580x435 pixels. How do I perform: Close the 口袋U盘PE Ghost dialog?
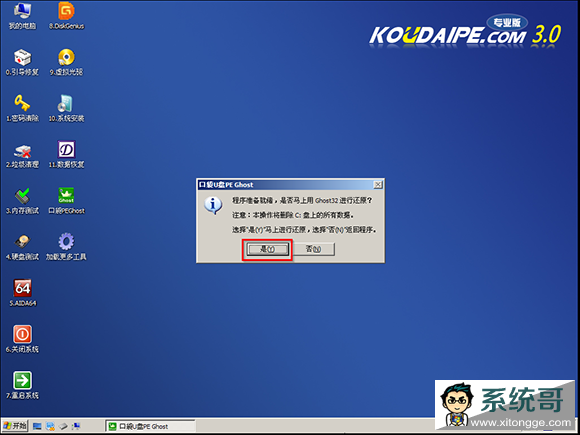(x=377, y=185)
